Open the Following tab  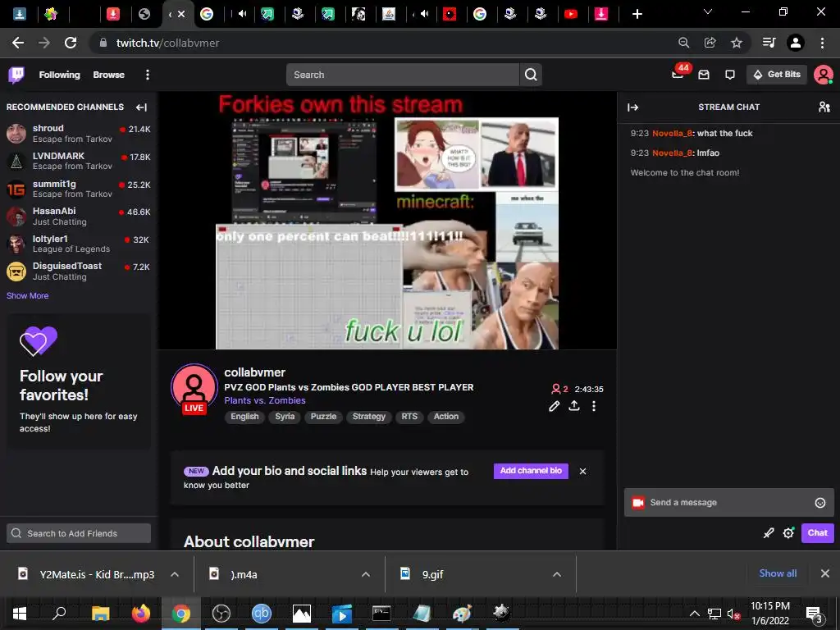point(59,75)
